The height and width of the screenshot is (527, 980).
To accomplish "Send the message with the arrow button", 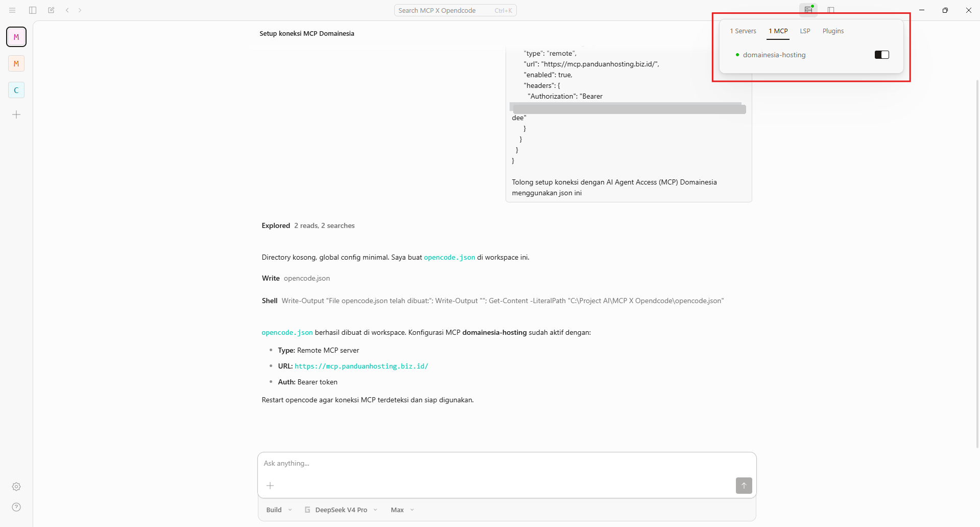I will 744,486.
